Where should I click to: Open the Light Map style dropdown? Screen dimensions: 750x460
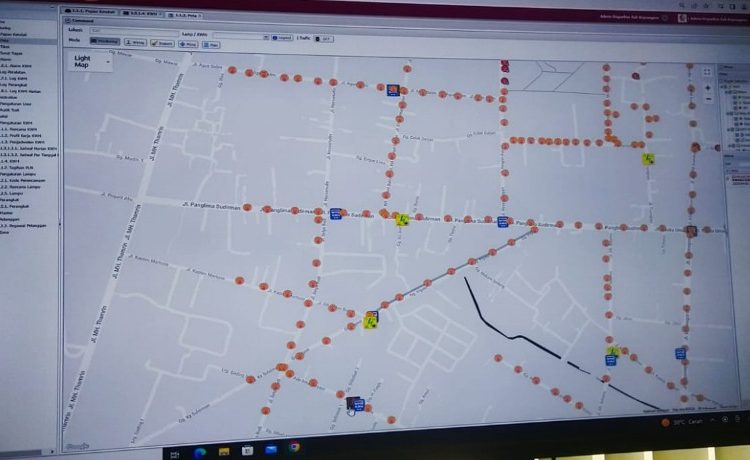click(90, 63)
